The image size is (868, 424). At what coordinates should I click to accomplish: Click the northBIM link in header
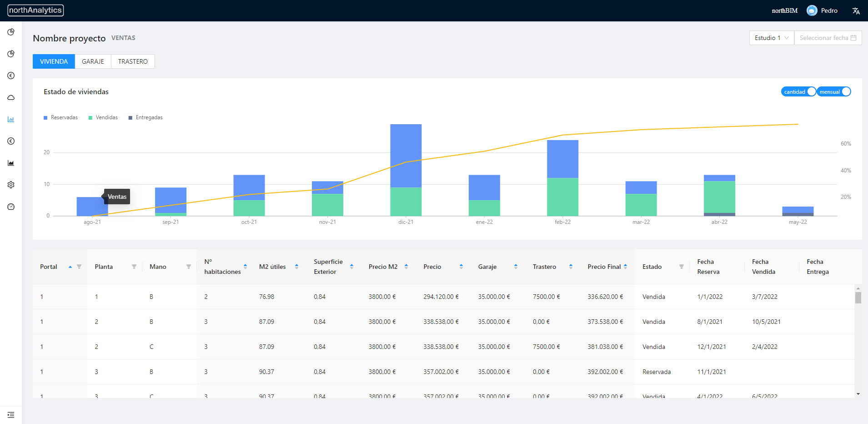[784, 10]
